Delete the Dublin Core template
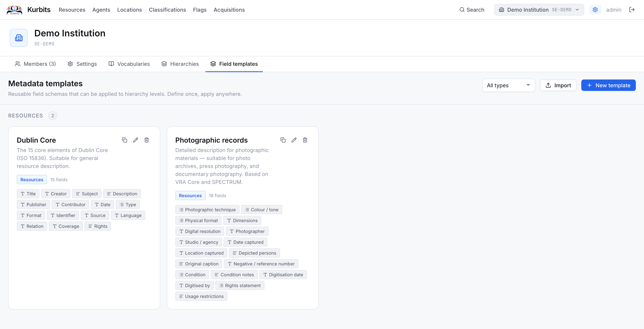The width and height of the screenshot is (644, 329). (147, 140)
